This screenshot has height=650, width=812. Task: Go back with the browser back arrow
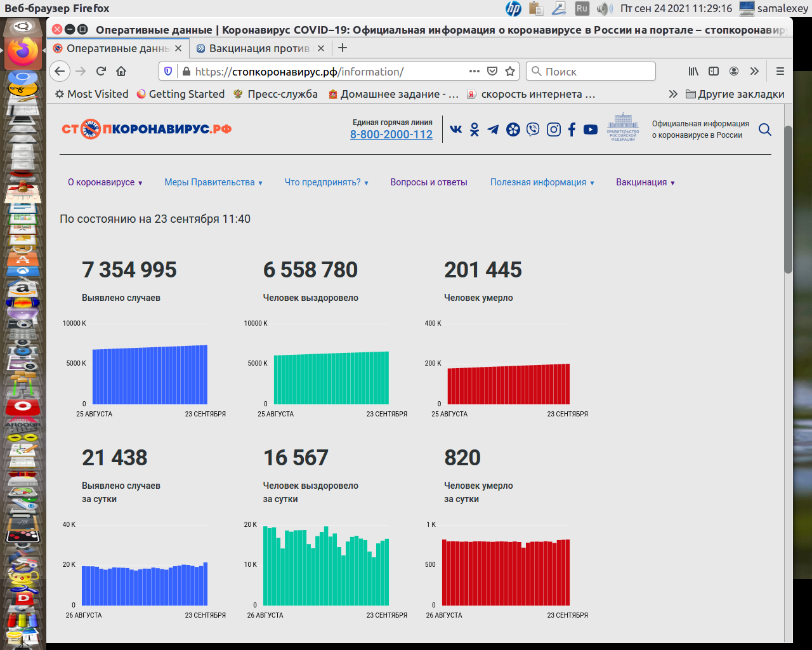click(60, 71)
